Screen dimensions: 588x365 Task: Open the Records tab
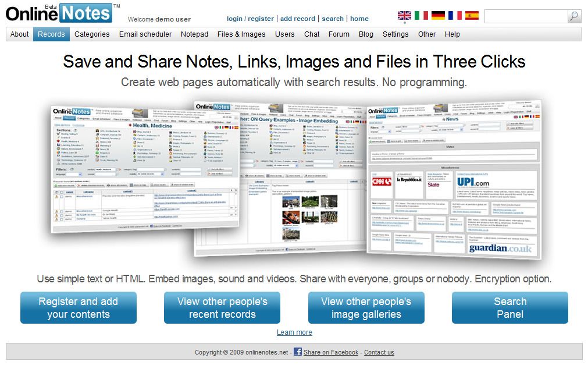point(51,34)
